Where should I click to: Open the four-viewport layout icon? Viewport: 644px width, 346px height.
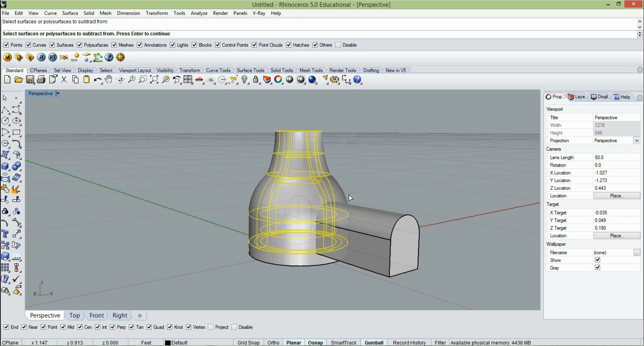188,80
